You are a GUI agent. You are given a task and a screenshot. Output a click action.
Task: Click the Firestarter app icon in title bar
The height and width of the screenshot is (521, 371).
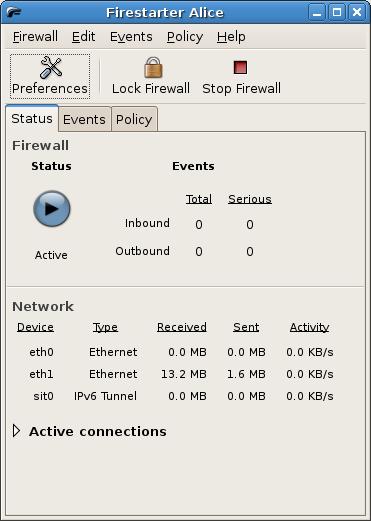coord(14,12)
